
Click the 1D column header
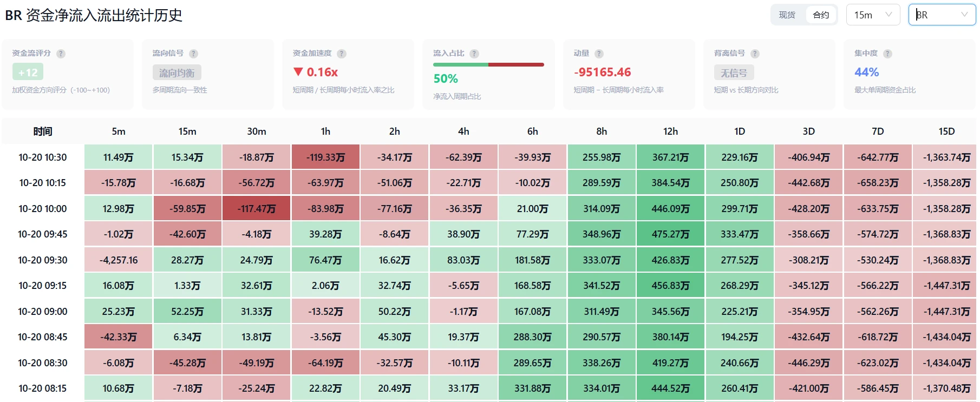point(740,131)
